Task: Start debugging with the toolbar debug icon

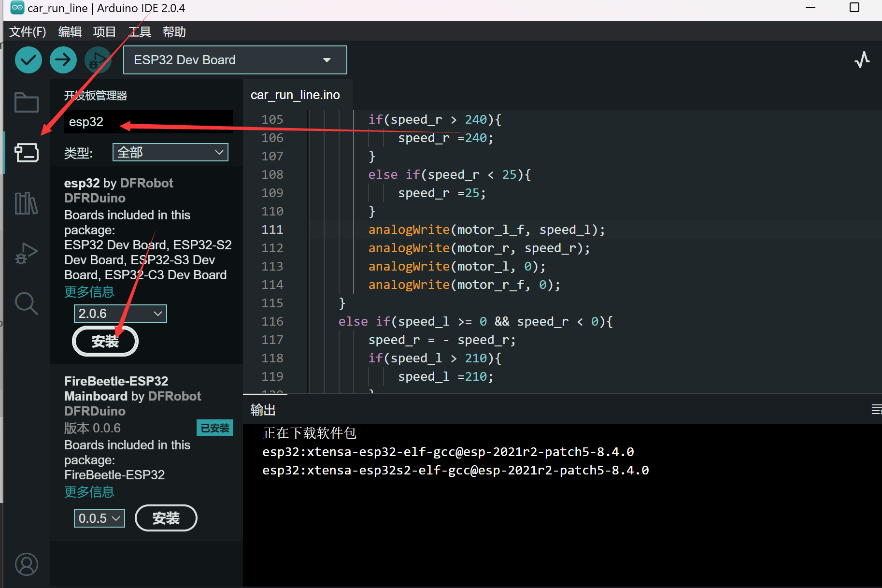Action: tap(98, 60)
